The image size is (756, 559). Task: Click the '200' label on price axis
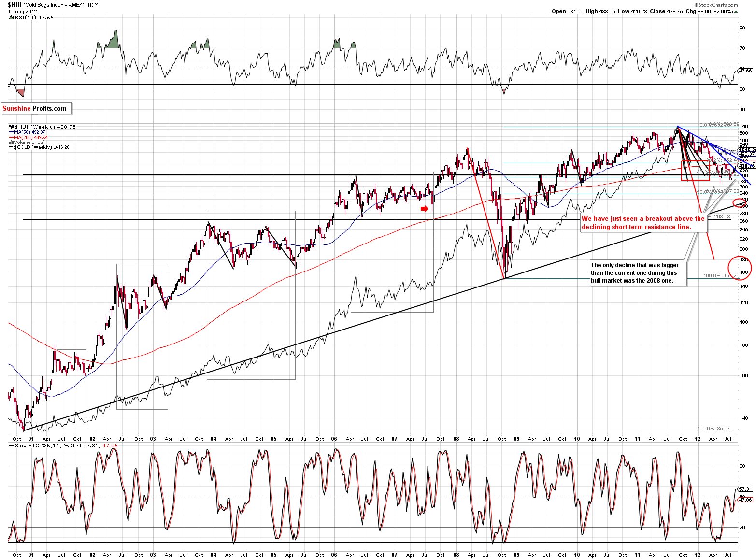coord(744,249)
